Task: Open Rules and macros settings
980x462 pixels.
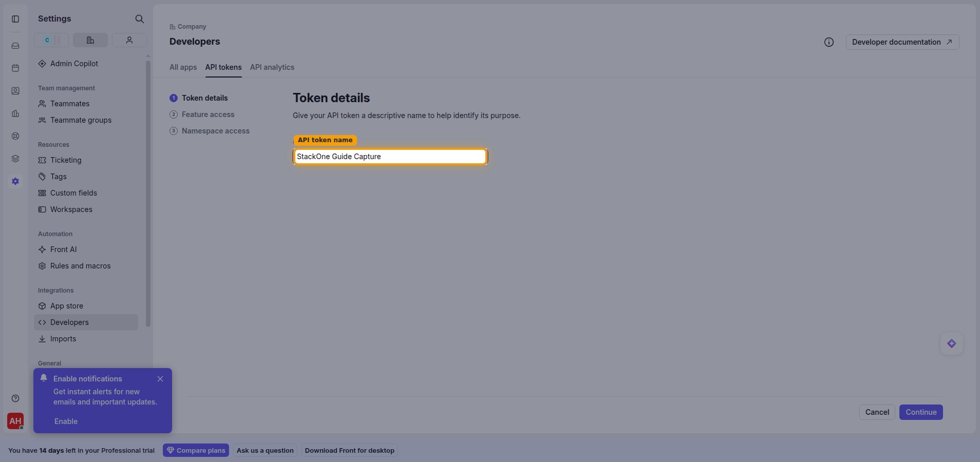Action: (x=86, y=266)
